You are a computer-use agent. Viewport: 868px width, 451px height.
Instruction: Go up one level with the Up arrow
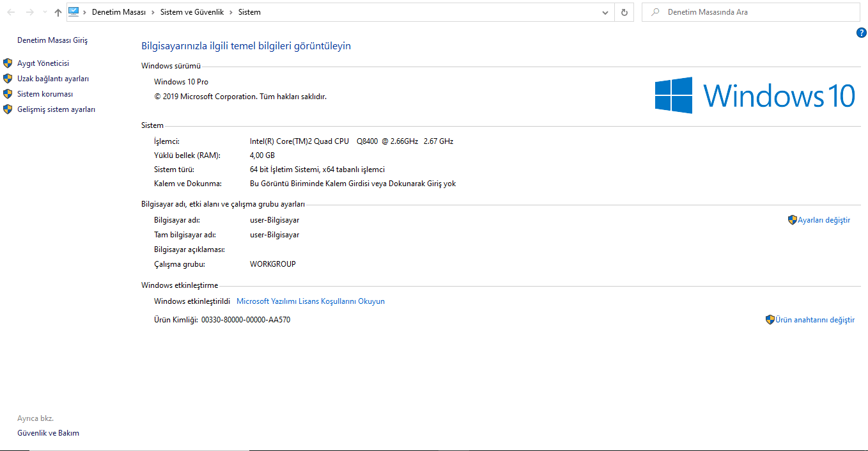(58, 12)
